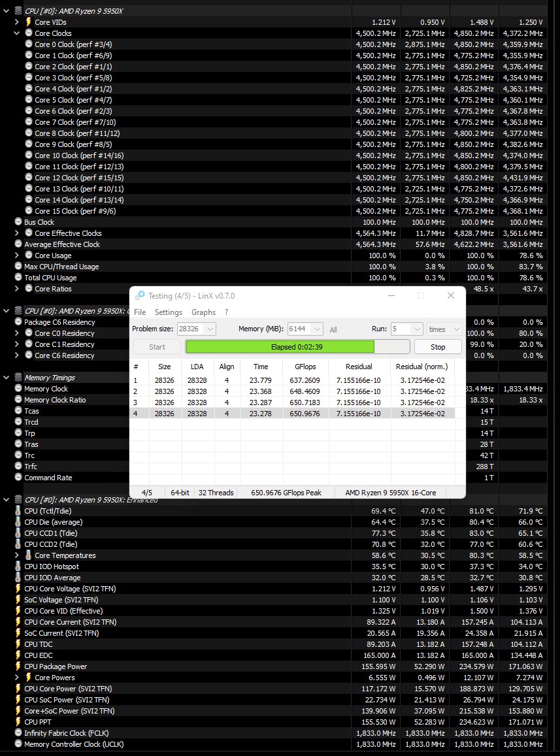Open the Settings menu in LinX
Screen dimensions: 560x756
pos(169,312)
